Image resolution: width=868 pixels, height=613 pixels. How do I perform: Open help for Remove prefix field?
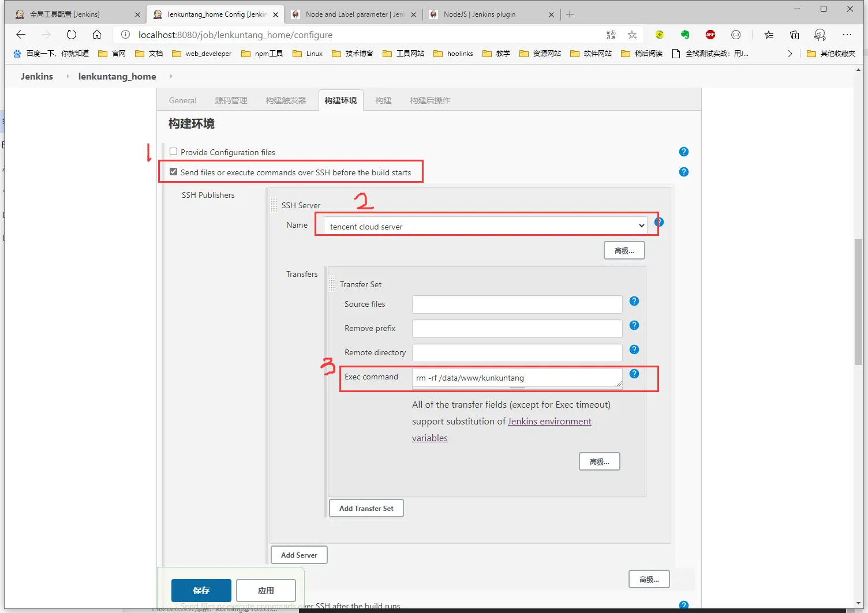pyautogui.click(x=634, y=325)
